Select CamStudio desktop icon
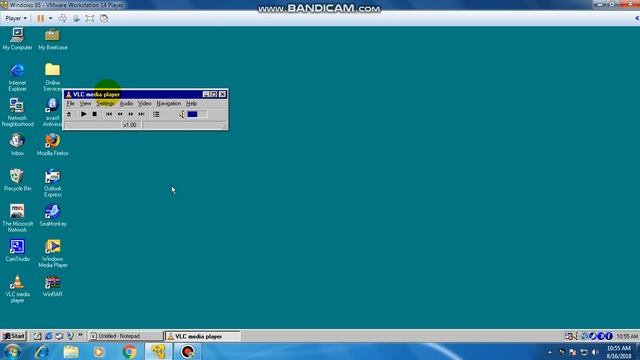This screenshot has width=640, height=360. 17,251
